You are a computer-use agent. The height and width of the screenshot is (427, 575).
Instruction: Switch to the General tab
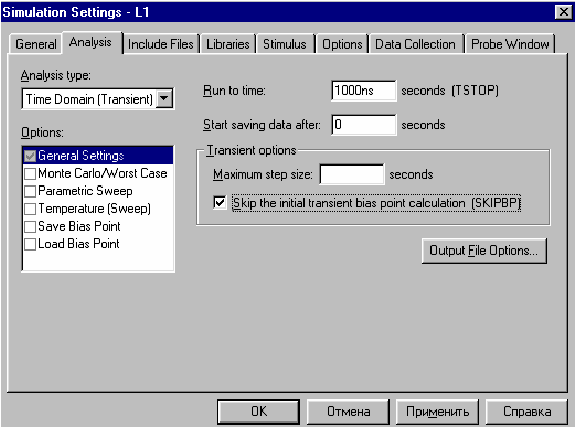36,44
